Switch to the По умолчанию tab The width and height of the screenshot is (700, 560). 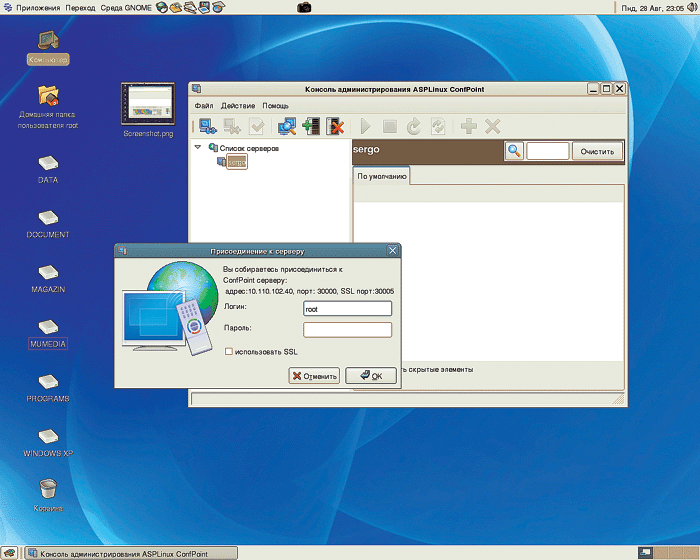(x=382, y=176)
